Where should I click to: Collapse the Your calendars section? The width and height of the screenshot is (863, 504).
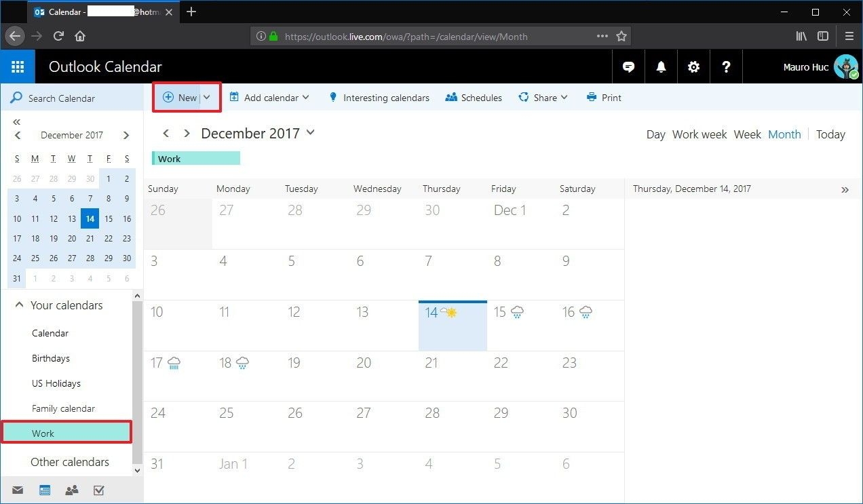19,305
